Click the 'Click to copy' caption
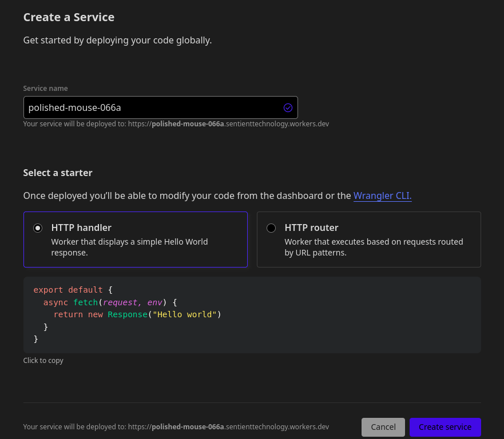 43,361
